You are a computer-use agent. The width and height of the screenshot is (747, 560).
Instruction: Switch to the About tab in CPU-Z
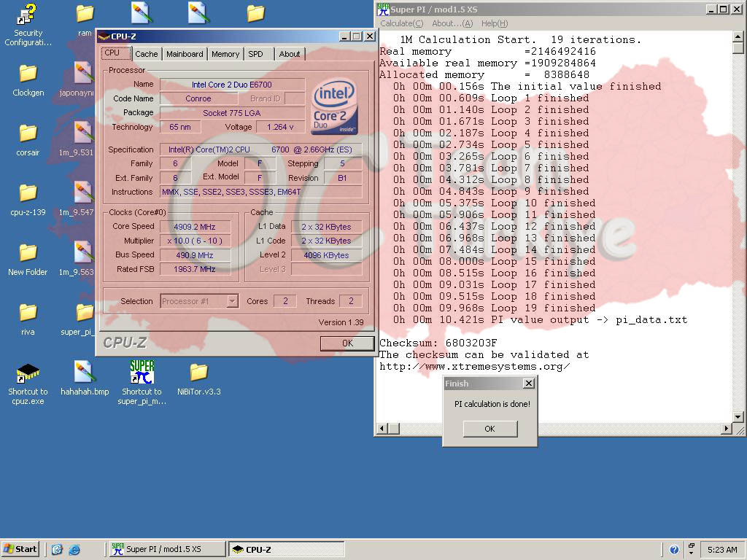coord(289,54)
